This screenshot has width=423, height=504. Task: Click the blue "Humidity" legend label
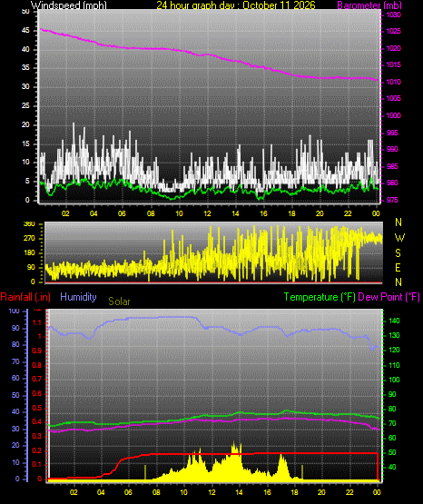point(78,297)
